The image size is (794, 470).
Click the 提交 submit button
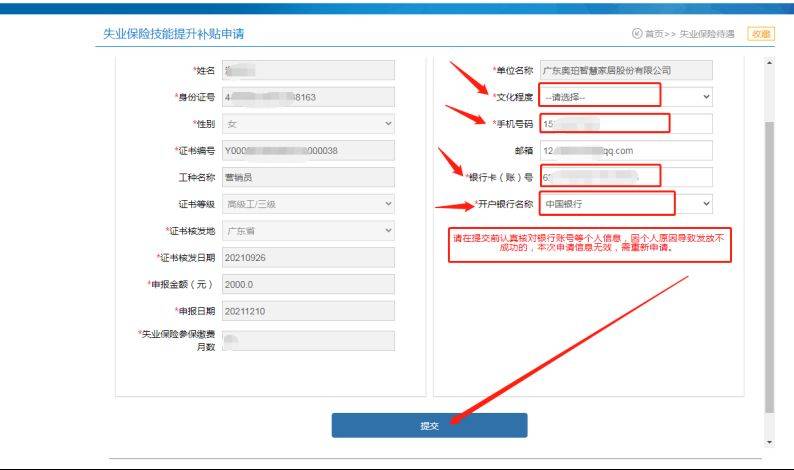tap(429, 425)
